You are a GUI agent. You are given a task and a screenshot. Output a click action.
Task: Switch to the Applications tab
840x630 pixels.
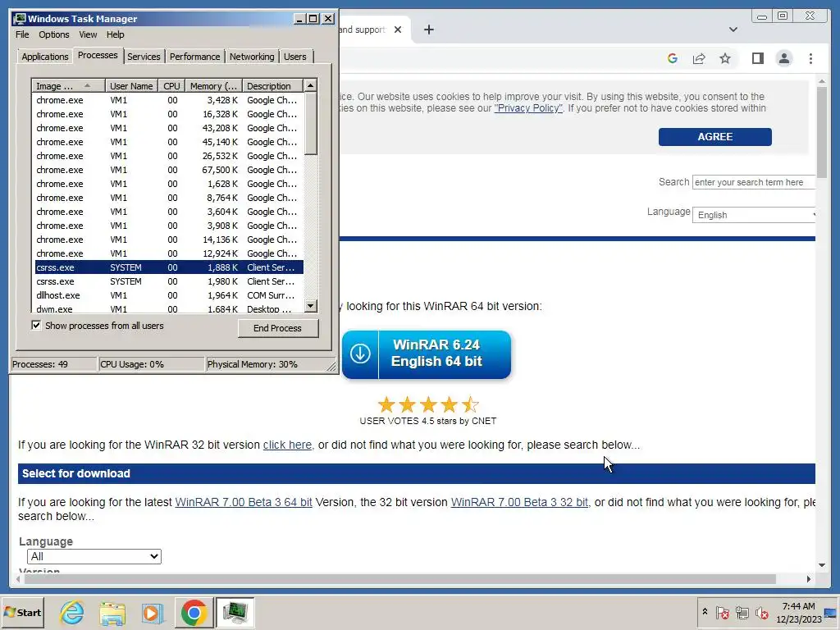pos(45,57)
